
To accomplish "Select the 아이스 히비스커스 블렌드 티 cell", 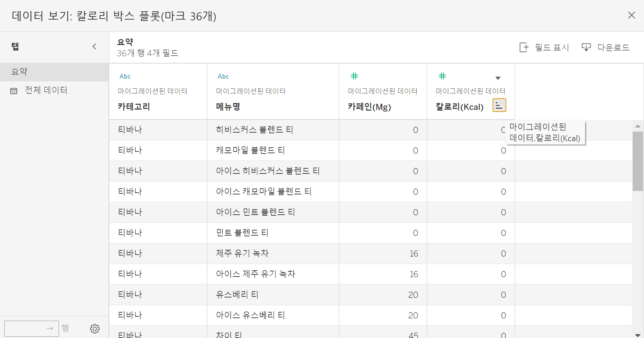I will 273,171.
